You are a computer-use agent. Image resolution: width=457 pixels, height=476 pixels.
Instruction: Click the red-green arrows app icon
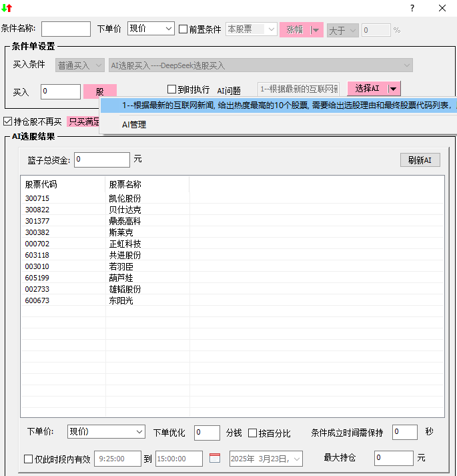click(x=7, y=8)
